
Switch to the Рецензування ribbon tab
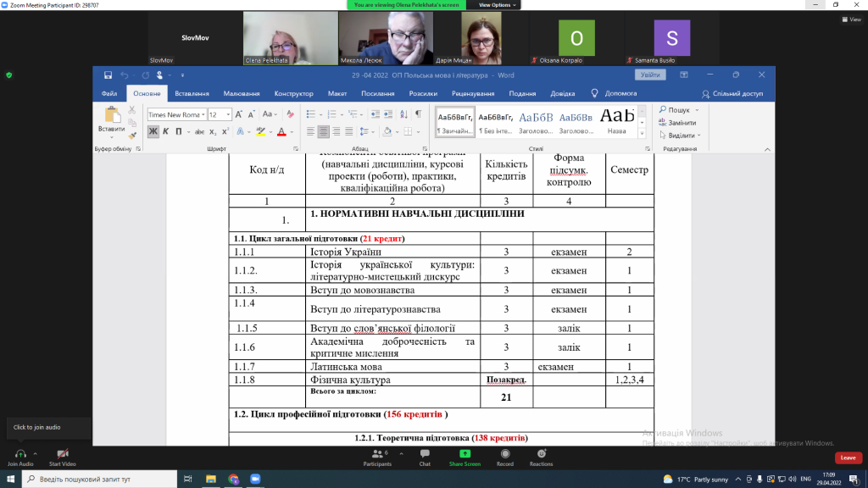pos(473,94)
